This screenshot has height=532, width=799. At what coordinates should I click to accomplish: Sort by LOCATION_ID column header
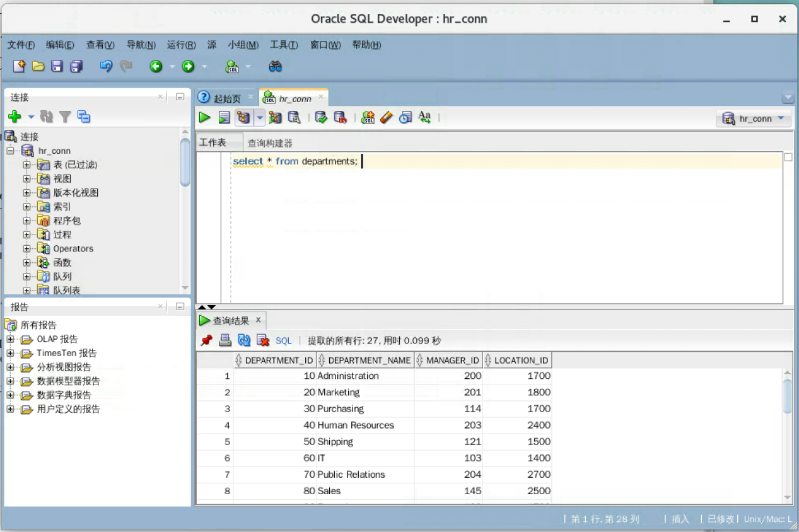click(517, 361)
